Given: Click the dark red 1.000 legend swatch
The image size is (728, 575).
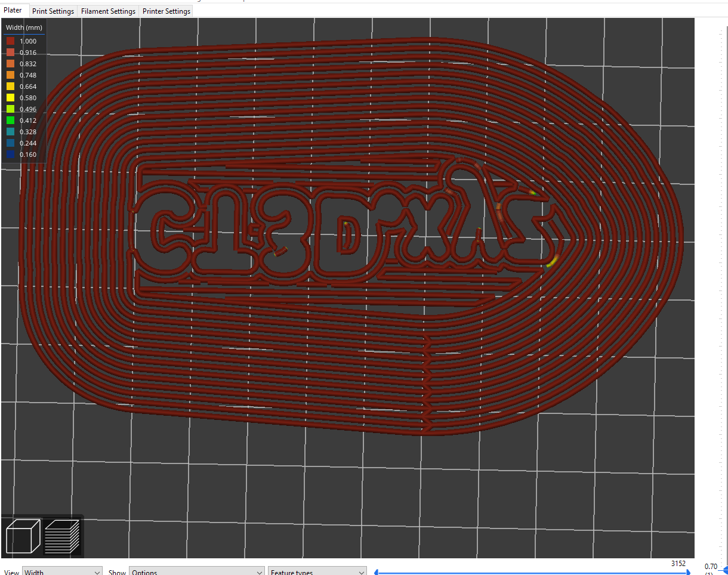Looking at the screenshot, I should [11, 41].
